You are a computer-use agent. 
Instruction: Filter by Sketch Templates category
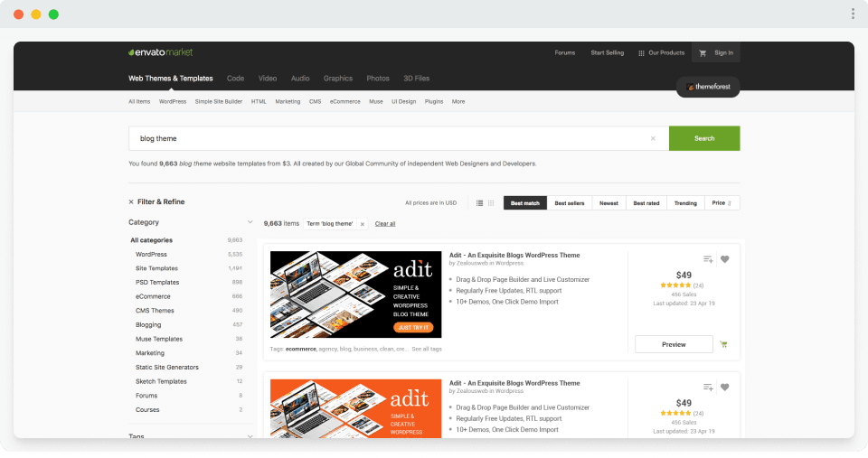161,381
